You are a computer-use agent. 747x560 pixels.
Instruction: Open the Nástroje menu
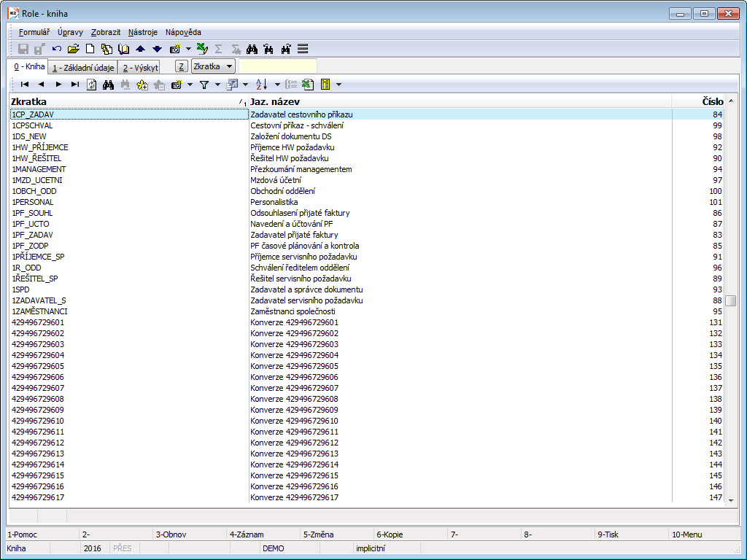pos(142,32)
